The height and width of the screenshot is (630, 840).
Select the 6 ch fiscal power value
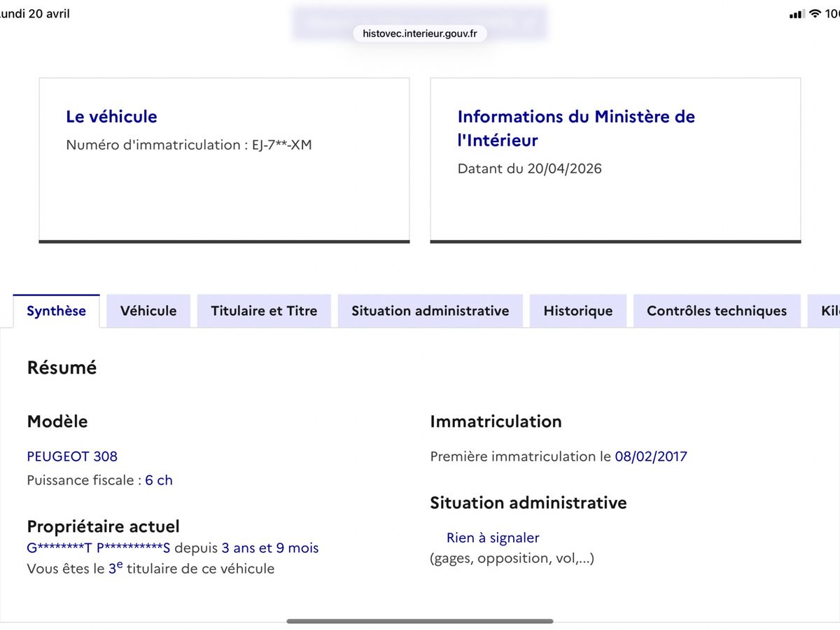159,480
